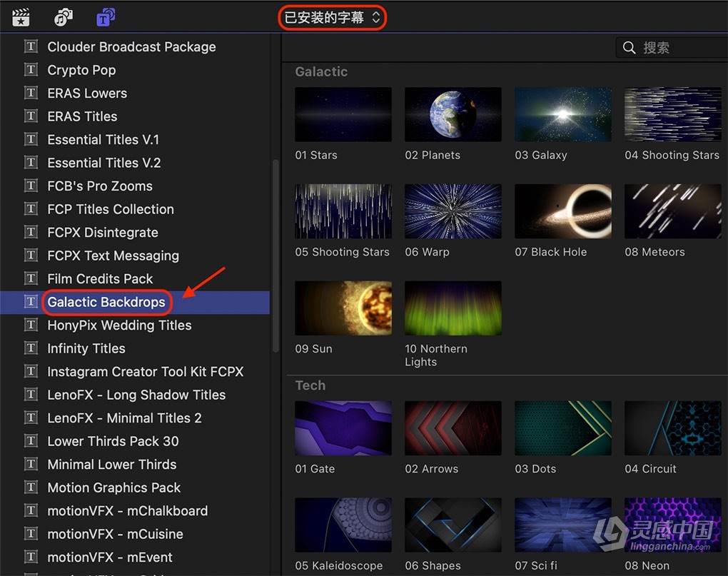Click the icon beside LenoFX Minimal Titles 2
Viewport: 728px width, 576px height.
(x=31, y=418)
